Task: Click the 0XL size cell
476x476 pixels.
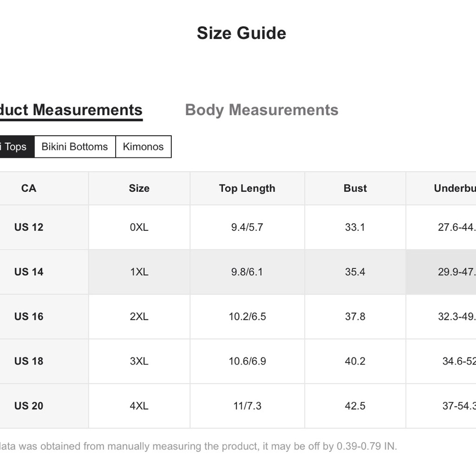Action: 139,227
